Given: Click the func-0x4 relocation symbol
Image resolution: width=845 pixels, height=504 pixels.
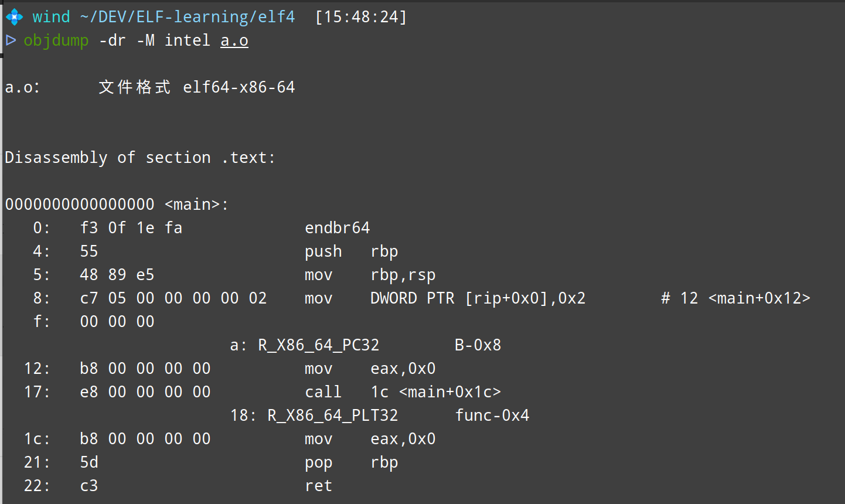Looking at the screenshot, I should (492, 416).
